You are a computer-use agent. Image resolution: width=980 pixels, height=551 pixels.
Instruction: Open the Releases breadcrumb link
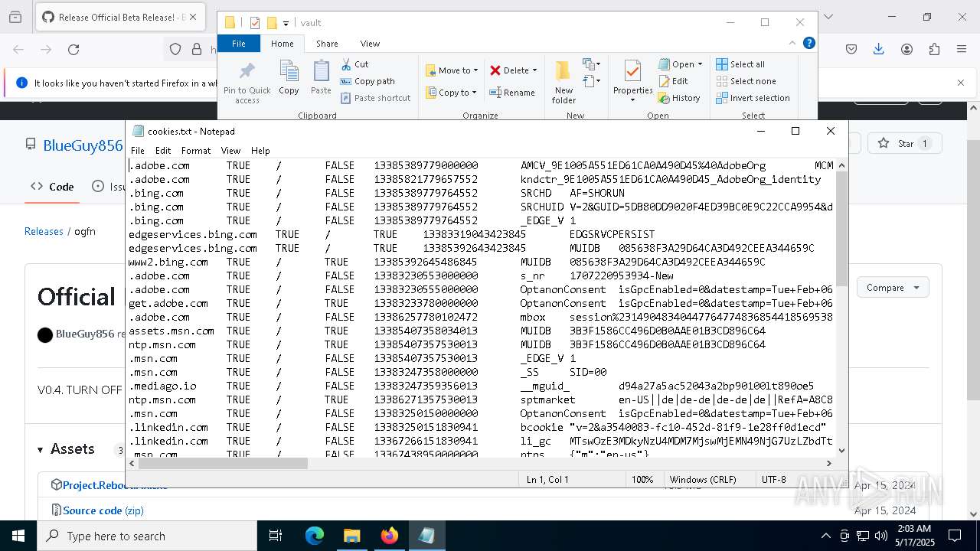pyautogui.click(x=44, y=231)
